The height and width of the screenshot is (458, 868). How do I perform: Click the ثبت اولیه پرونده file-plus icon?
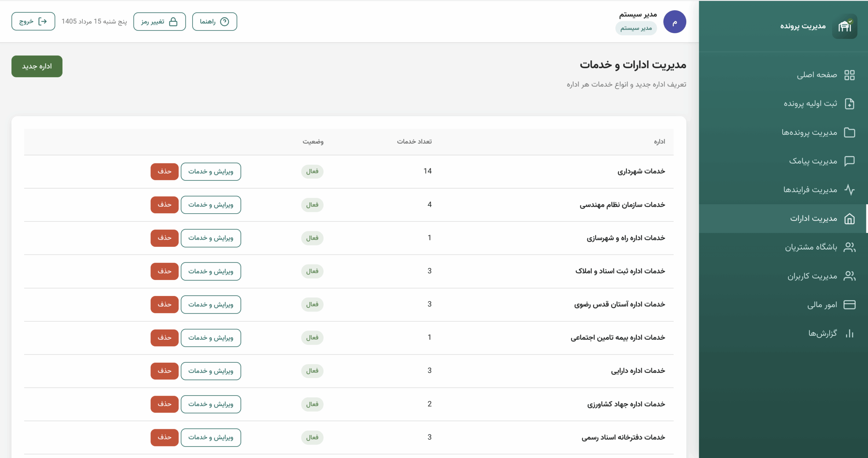pyautogui.click(x=849, y=104)
